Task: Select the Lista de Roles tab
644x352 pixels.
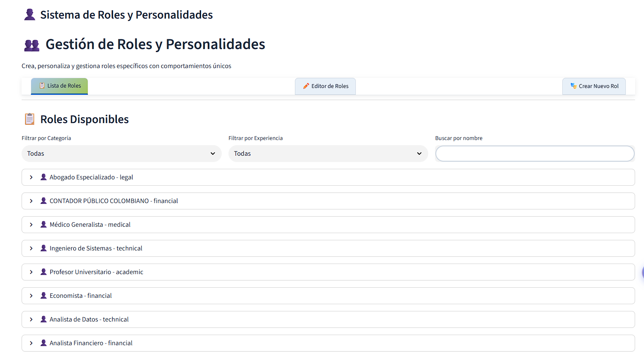Action: point(60,86)
